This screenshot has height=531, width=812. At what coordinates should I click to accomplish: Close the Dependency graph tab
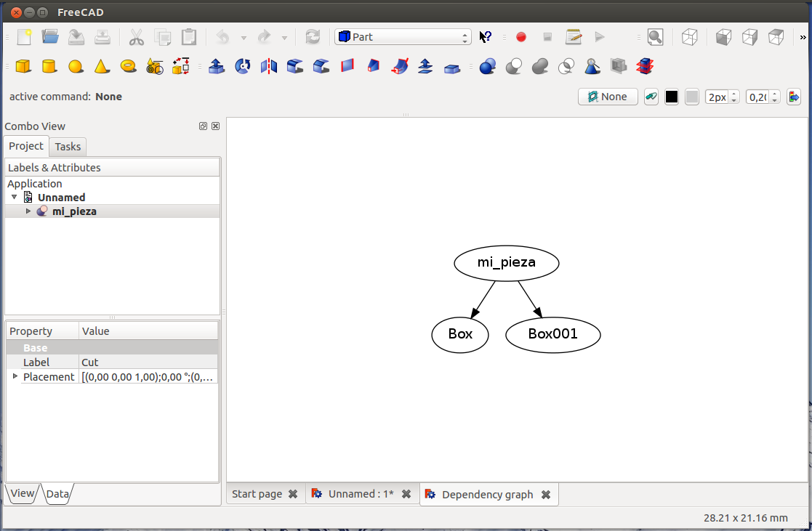546,495
